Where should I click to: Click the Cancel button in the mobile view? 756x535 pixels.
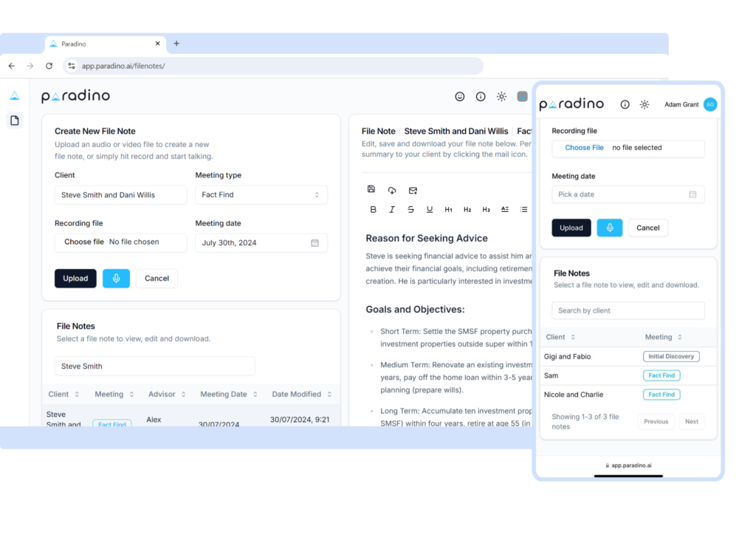647,228
